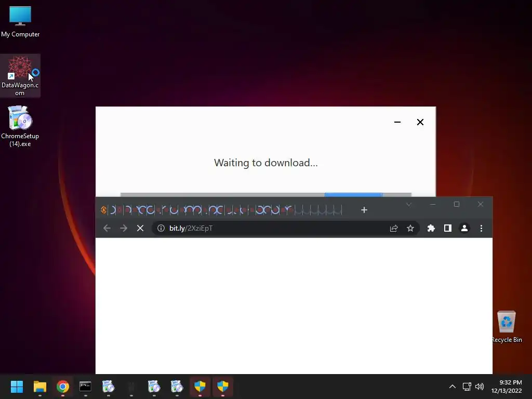The height and width of the screenshot is (399, 532).
Task: Minimize the Waiting to download installer window
Action: [397, 122]
